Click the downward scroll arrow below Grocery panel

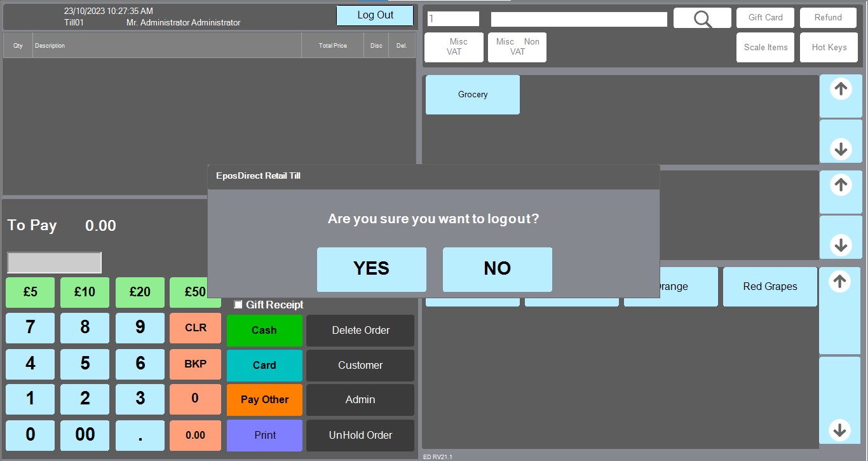coord(841,148)
